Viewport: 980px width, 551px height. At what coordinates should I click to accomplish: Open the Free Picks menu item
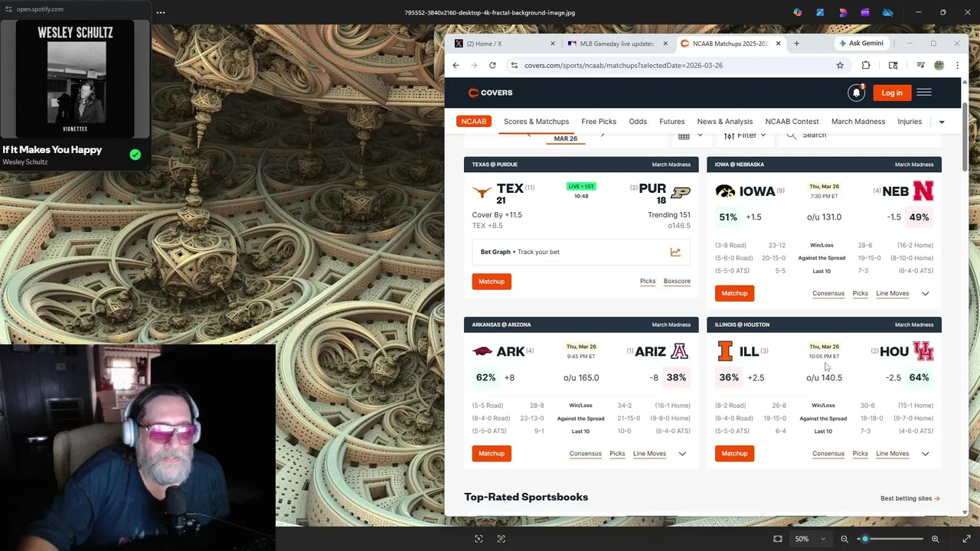pyautogui.click(x=599, y=122)
